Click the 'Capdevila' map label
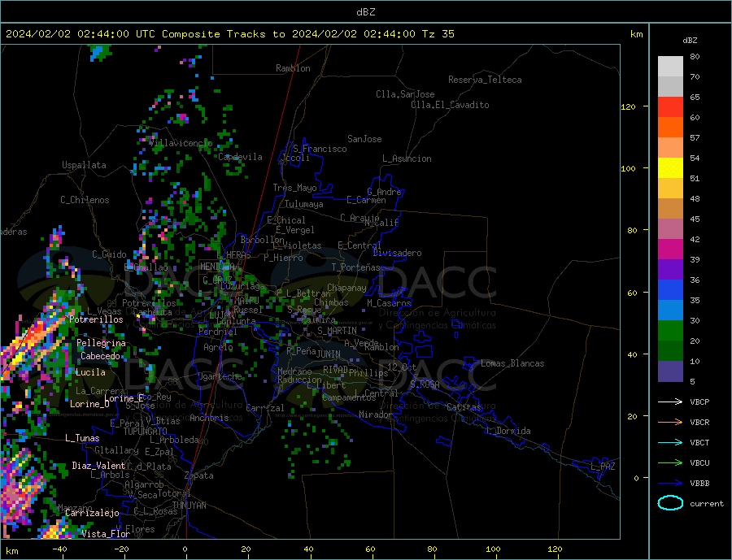 (x=240, y=157)
